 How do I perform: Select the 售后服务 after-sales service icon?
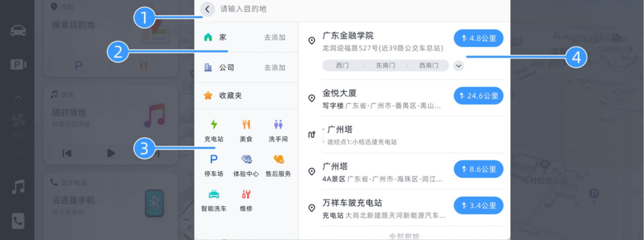point(278,165)
